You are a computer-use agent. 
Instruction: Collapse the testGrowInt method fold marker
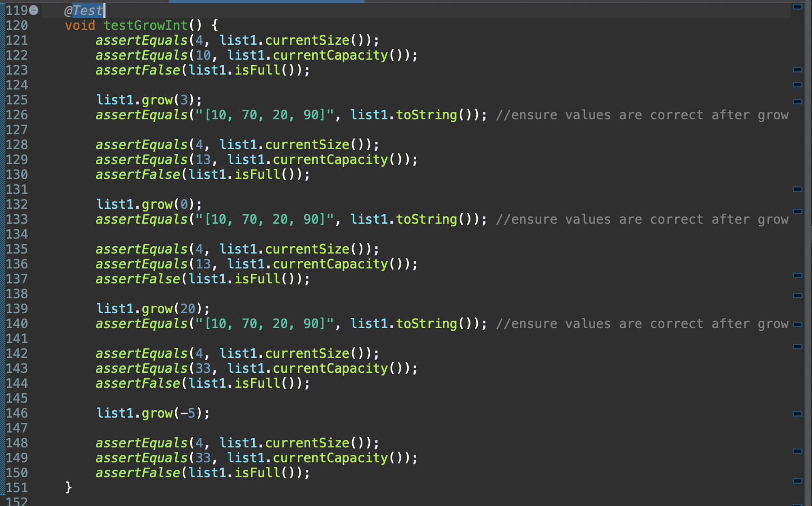(x=33, y=10)
